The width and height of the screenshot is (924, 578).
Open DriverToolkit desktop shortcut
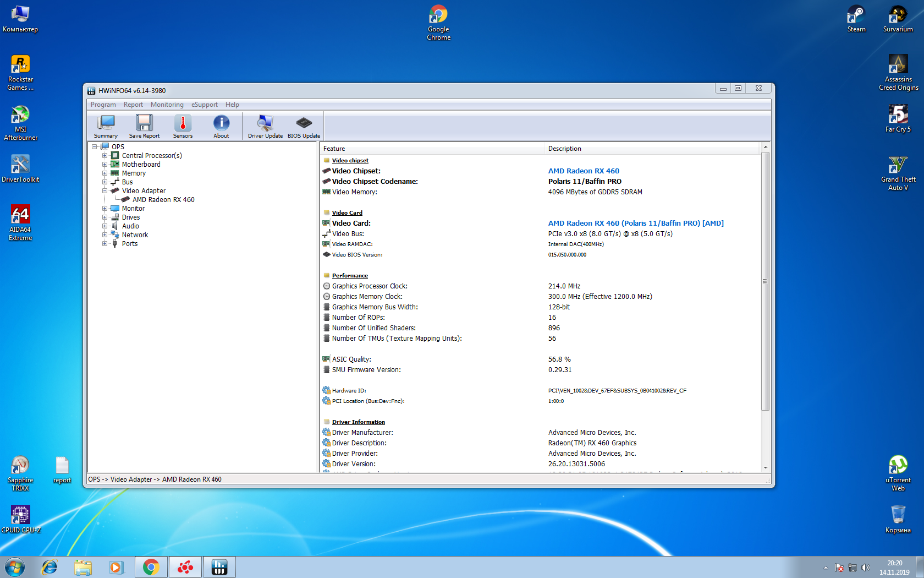[20, 168]
